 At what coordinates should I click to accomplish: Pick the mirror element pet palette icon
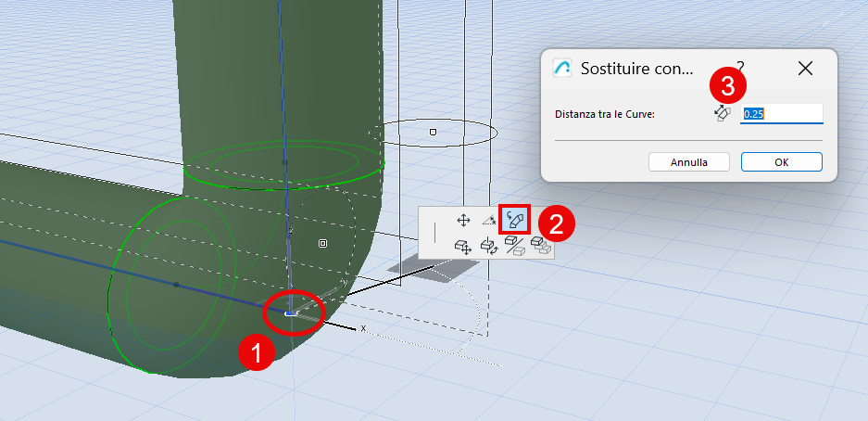[x=515, y=246]
